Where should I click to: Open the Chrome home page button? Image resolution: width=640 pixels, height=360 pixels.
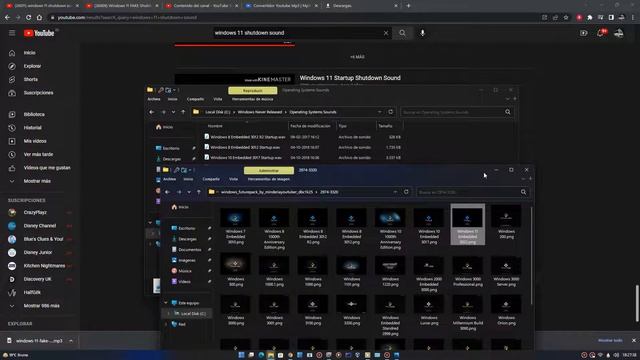click(x=39, y=18)
